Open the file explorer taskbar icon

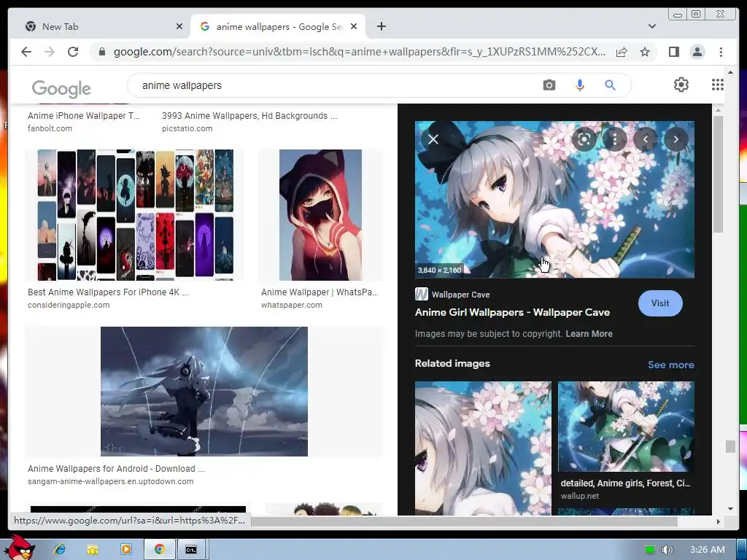coord(93,550)
